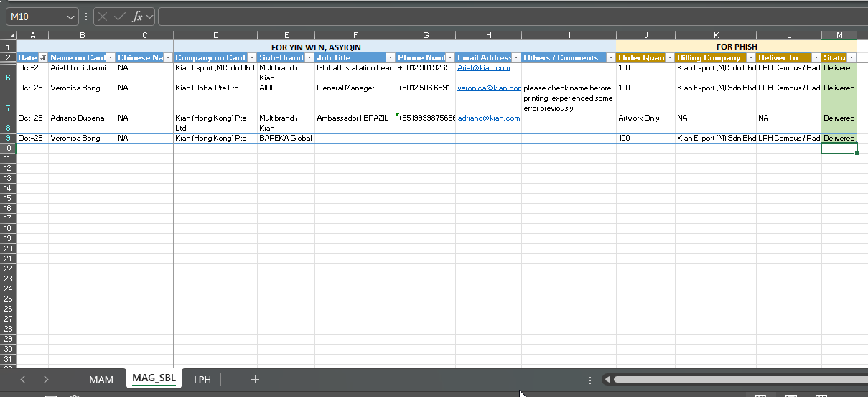Screen dimensions: 868x397
Task: Open the Name on Card filter dropdown
Action: [111, 57]
